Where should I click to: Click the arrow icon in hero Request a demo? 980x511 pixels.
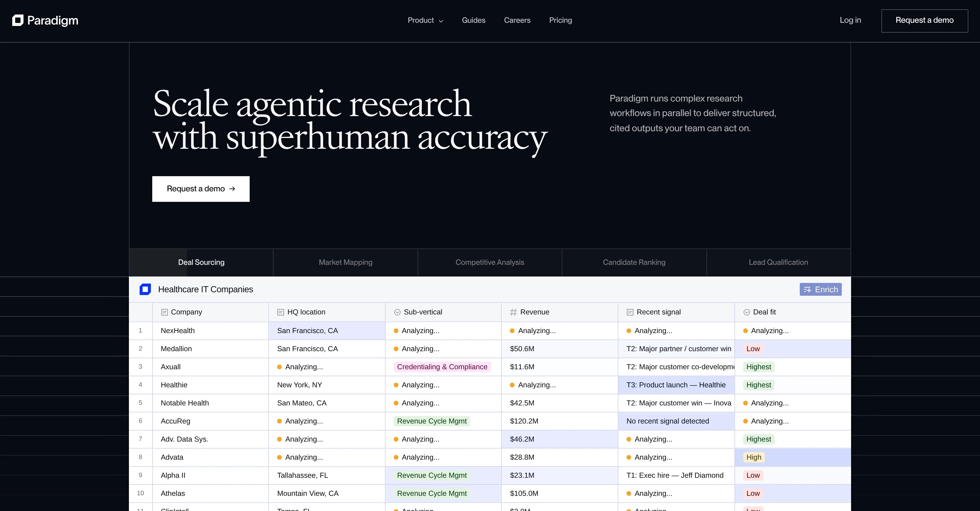click(x=232, y=189)
